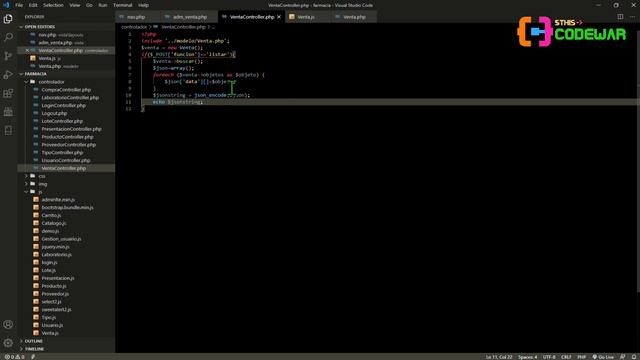This screenshot has height=360, width=640.
Task: Open ProveedorController.php in explorer
Action: pos(69,145)
